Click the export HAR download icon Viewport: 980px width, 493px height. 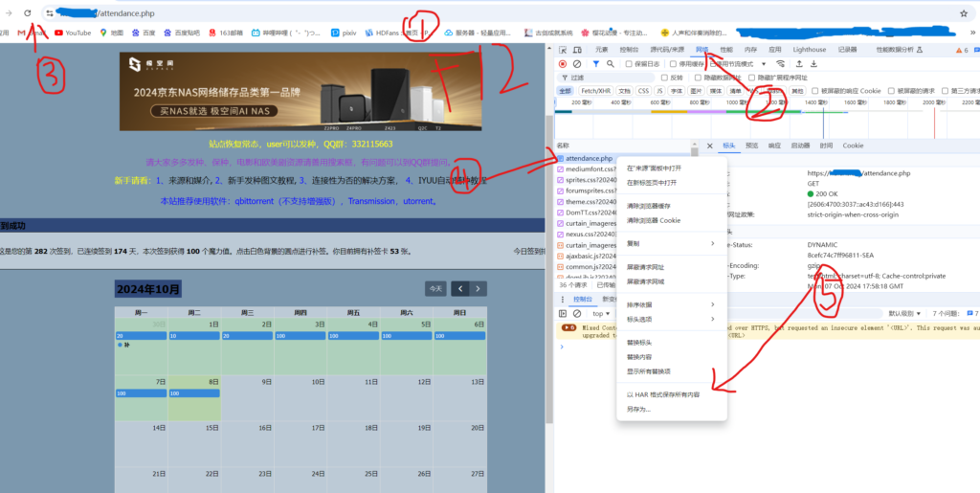[x=813, y=64]
